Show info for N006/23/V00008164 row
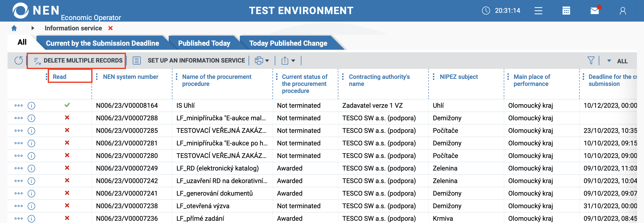Viewport: 644px width, 223px height. (31, 105)
